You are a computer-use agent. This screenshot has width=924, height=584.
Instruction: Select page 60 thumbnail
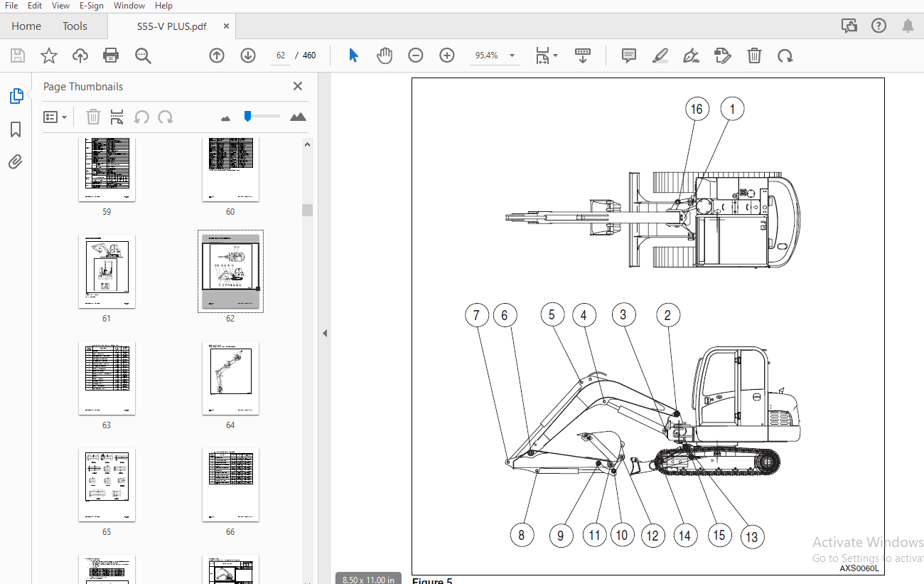pyautogui.click(x=230, y=169)
